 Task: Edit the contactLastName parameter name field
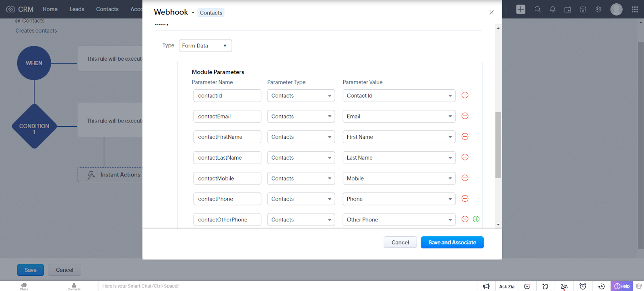click(227, 158)
